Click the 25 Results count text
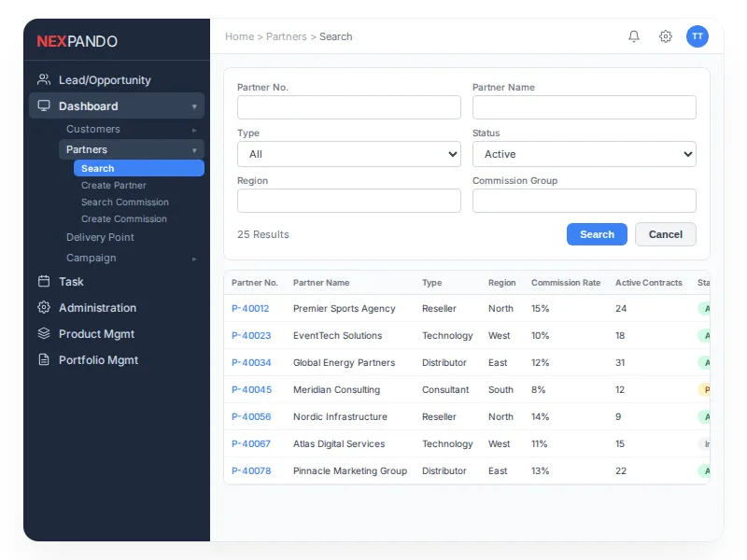Screen dimensions: 747x560 (263, 235)
